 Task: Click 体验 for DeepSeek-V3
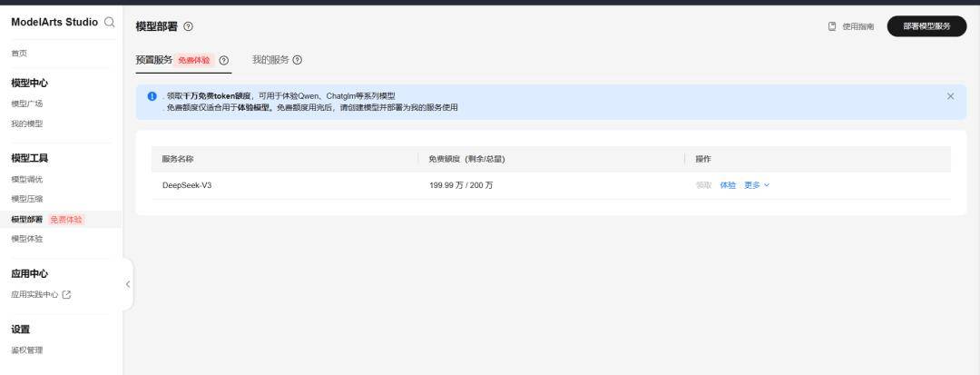click(728, 185)
